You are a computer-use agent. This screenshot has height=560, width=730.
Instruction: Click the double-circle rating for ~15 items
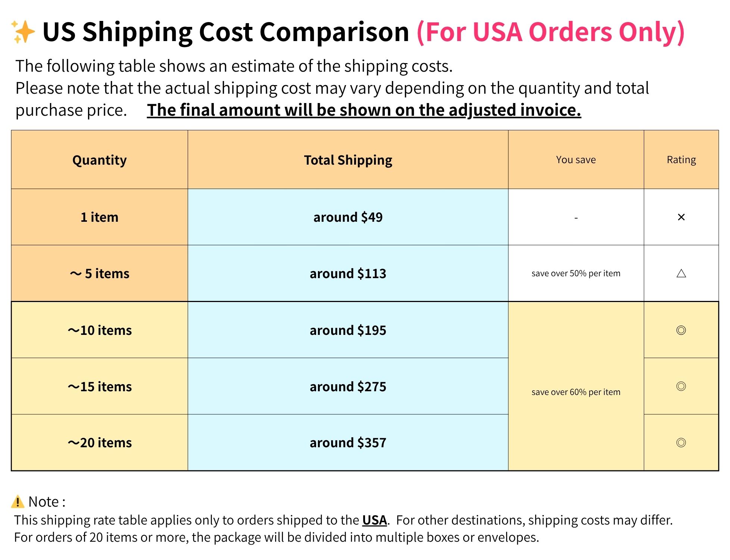tap(681, 386)
